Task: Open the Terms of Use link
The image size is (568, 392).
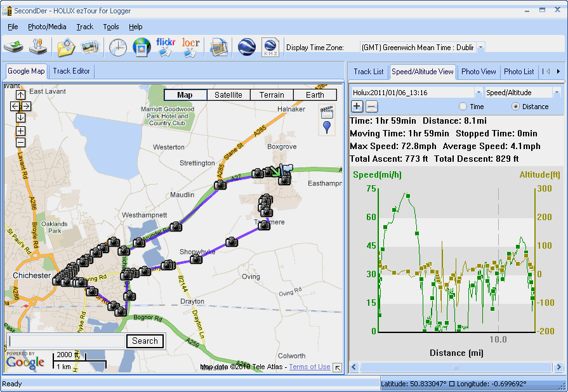Action: click(310, 367)
